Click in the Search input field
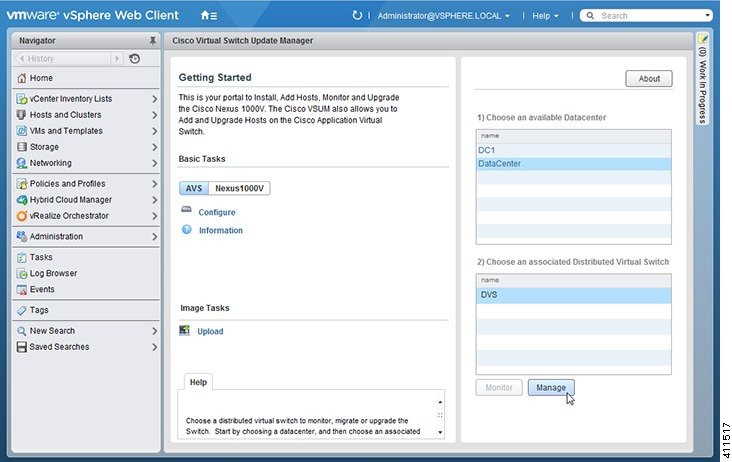The height and width of the screenshot is (462, 732). pyautogui.click(x=649, y=15)
